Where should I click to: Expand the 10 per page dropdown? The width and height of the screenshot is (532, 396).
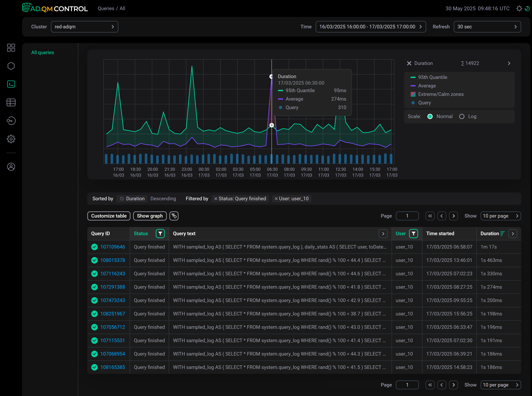(501, 216)
